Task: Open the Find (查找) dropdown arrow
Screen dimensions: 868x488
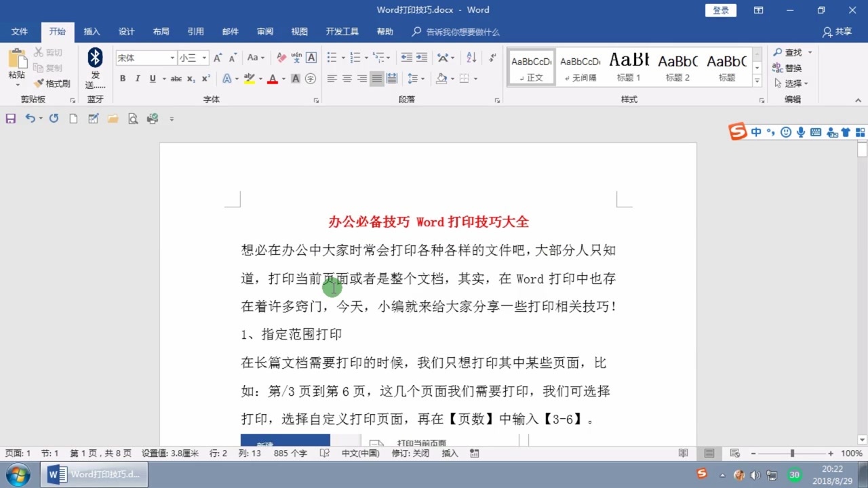Action: (810, 52)
